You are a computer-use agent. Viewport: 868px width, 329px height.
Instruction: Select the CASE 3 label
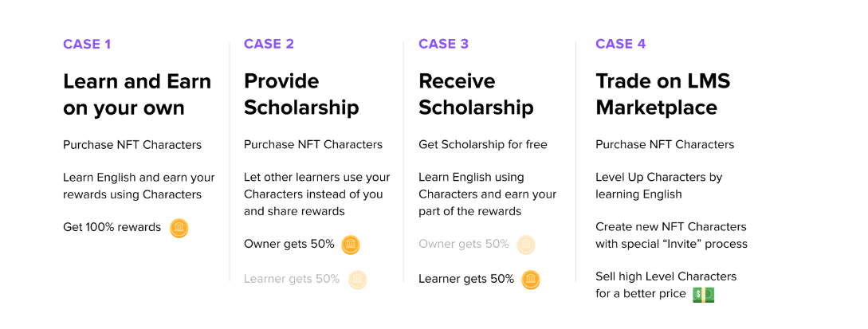tap(443, 44)
